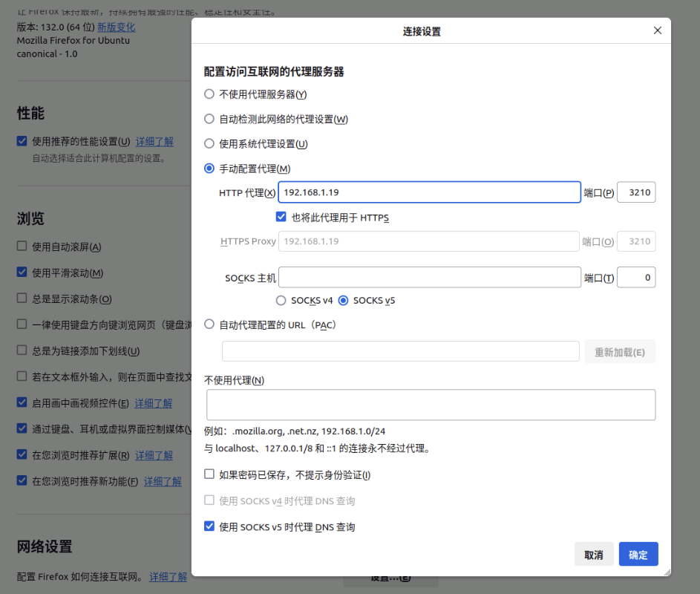700x594 pixels.
Task: Select SOCKS v5 radio button
Action: [343, 301]
